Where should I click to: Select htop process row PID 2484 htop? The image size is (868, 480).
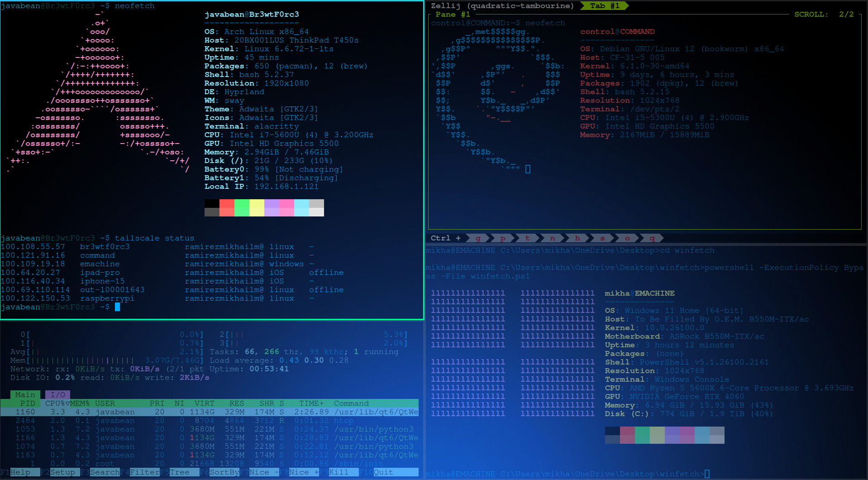(210, 420)
